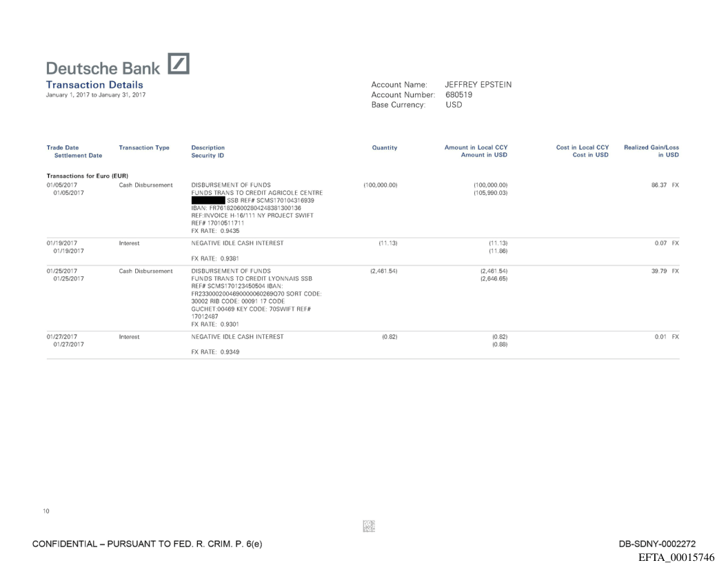Click the JEFFREY EPSTEIN account name
This screenshot has width=728, height=574.
pos(478,85)
